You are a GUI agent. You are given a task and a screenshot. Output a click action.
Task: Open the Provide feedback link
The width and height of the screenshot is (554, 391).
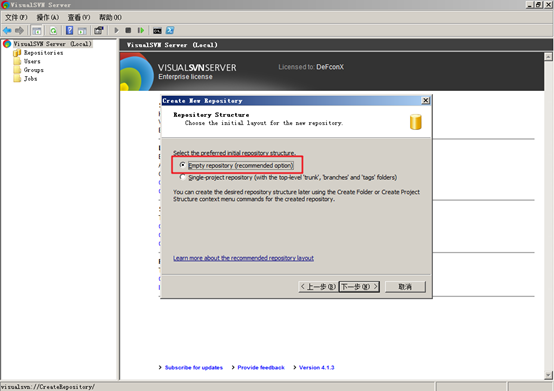[261, 368]
